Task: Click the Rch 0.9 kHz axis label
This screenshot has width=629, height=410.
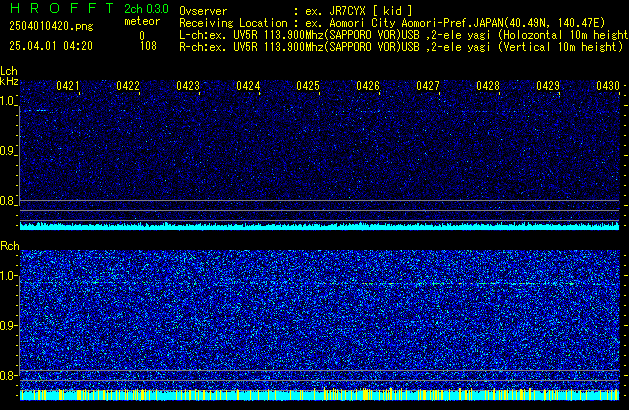Action: tap(8, 326)
